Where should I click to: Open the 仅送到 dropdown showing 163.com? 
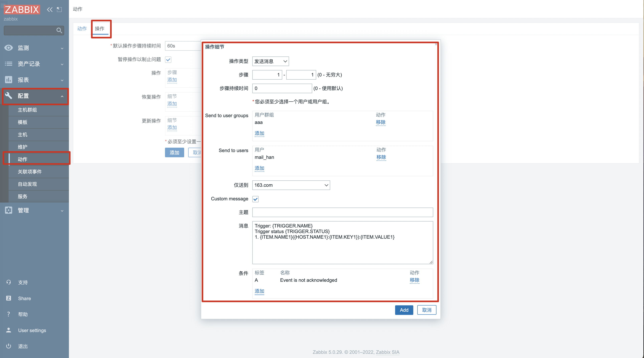tap(291, 185)
